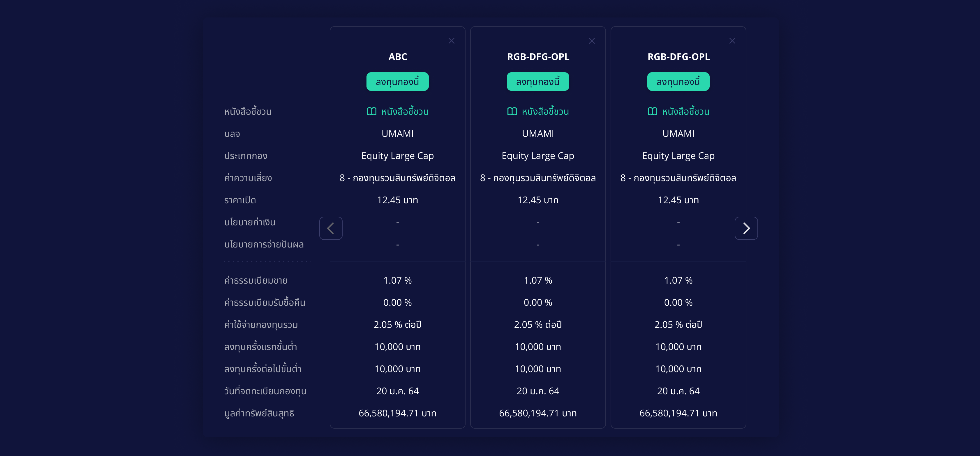Switch to the middle RGB-DFG-OPL column header
Image resolution: width=980 pixels, height=456 pixels.
coord(538,56)
